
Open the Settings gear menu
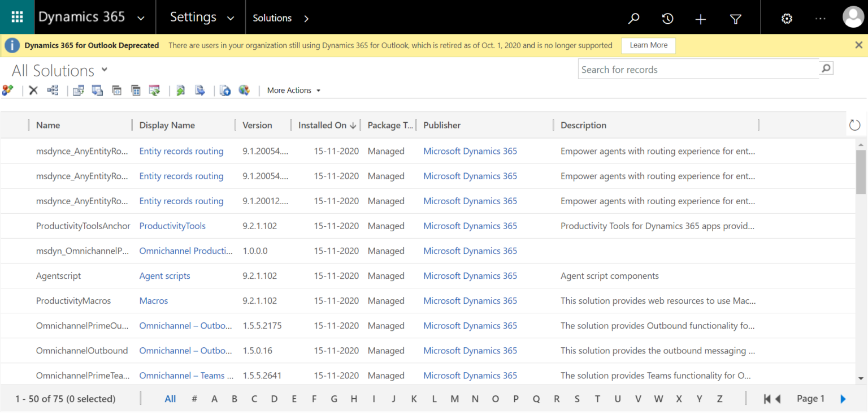click(x=787, y=18)
